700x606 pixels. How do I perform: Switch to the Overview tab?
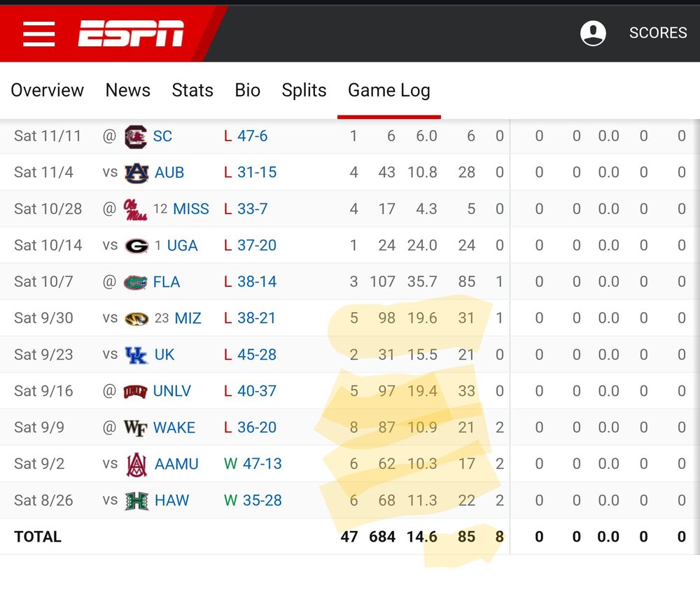pos(47,90)
